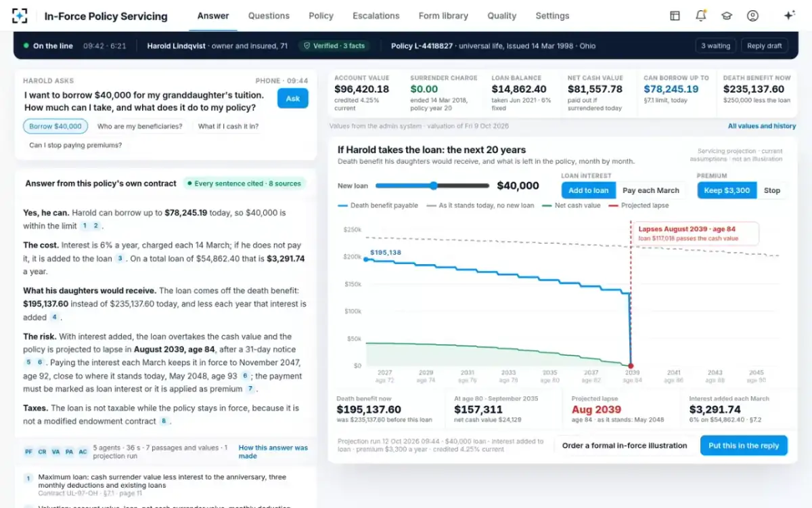
Task: Choose the What if I cash it in? chip
Action: coord(228,126)
